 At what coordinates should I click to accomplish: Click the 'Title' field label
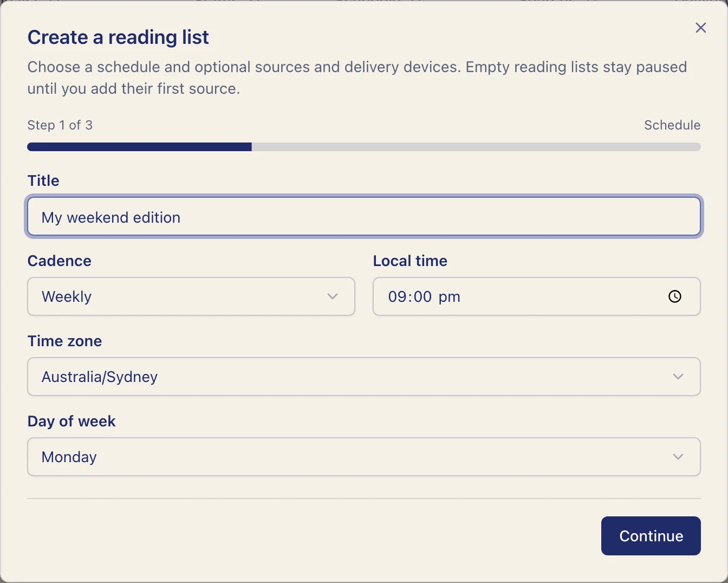click(x=43, y=180)
